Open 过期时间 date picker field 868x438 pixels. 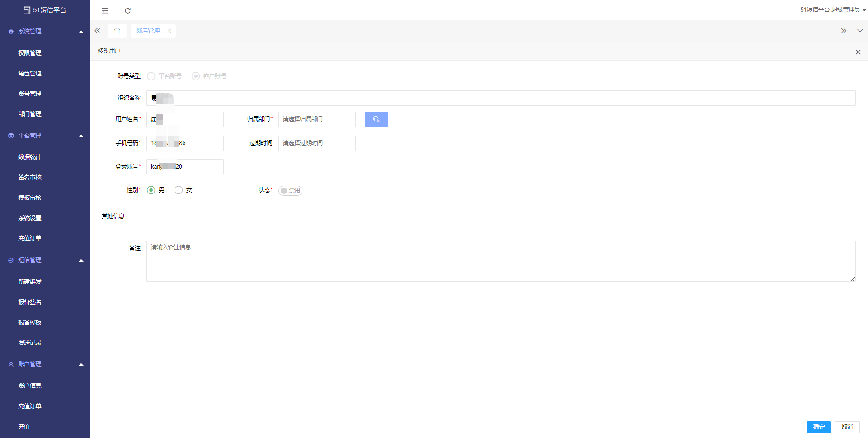[x=317, y=143]
